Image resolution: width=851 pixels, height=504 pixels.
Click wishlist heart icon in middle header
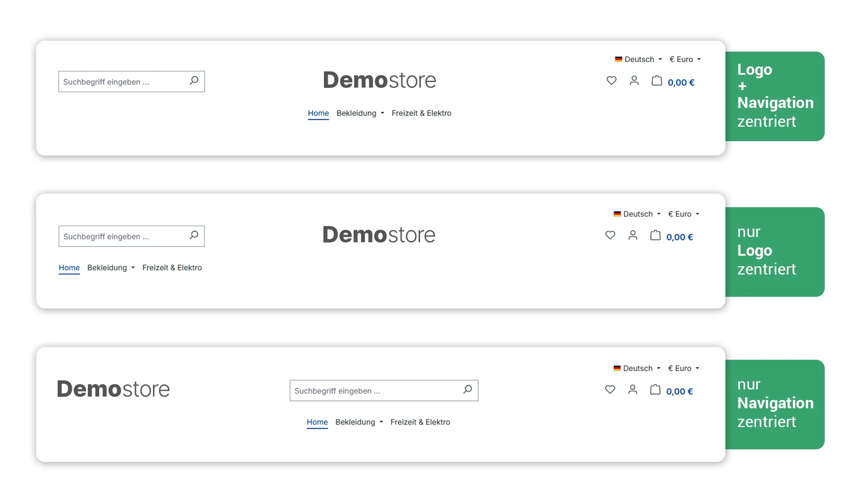[x=610, y=236]
